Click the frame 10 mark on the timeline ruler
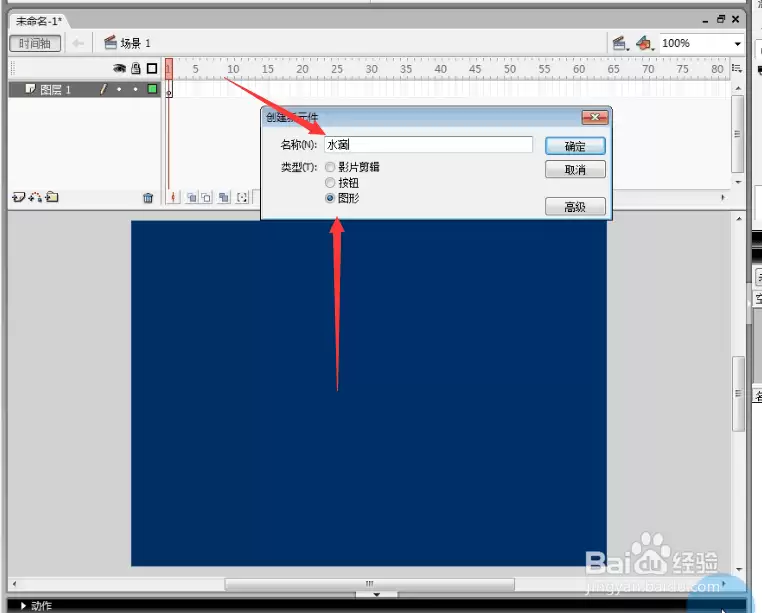The width and height of the screenshot is (762, 613). [x=233, y=69]
